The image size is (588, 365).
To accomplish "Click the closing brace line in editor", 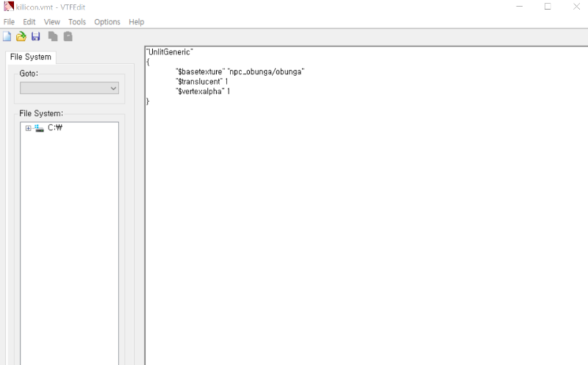I will point(148,101).
